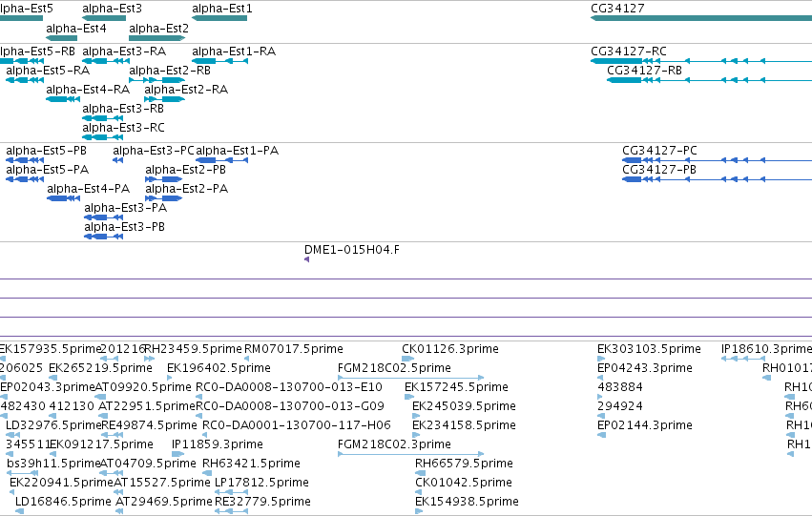Select protein alpha-Est4-PA
The height and width of the screenshot is (516, 812).
pyautogui.click(x=64, y=198)
